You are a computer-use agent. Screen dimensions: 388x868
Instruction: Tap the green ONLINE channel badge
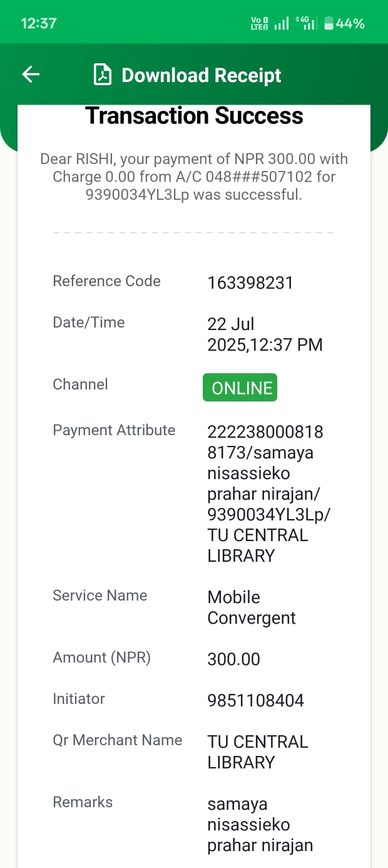tap(240, 388)
